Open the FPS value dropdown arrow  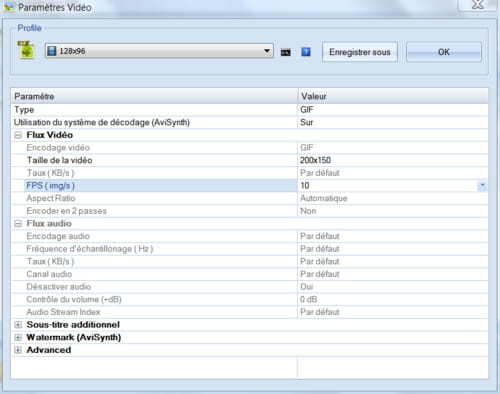482,185
